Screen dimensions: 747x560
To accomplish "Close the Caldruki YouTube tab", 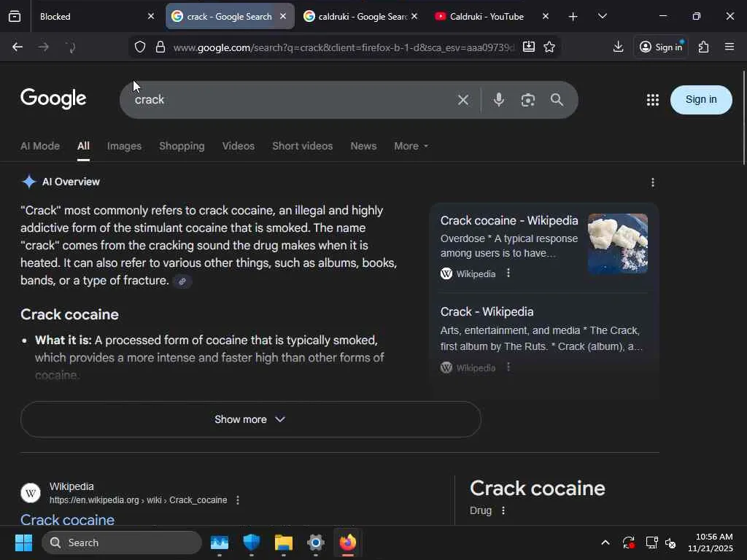I will pos(546,16).
